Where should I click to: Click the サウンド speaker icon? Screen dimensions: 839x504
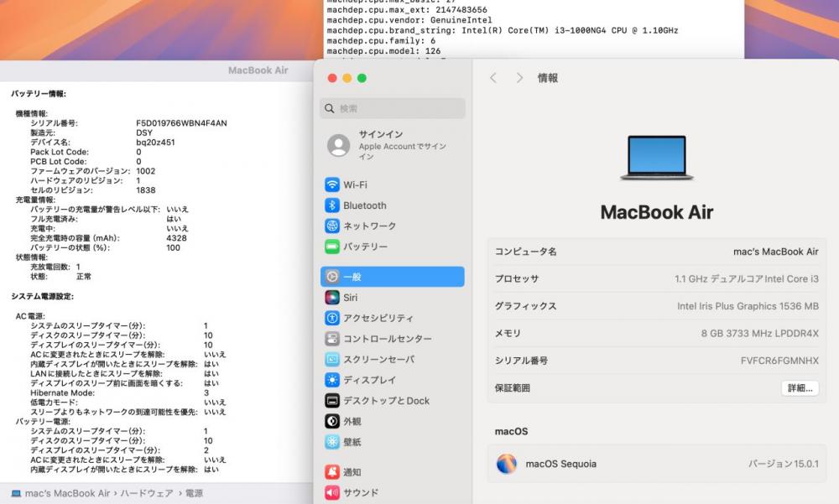tap(332, 493)
